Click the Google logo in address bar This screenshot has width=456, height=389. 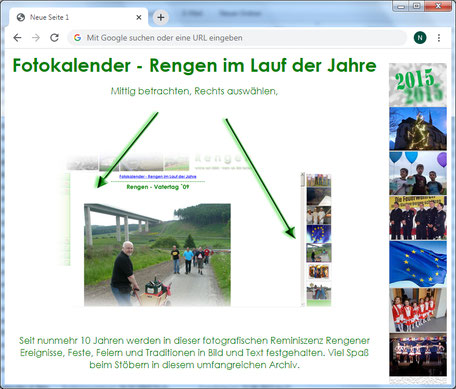point(78,38)
